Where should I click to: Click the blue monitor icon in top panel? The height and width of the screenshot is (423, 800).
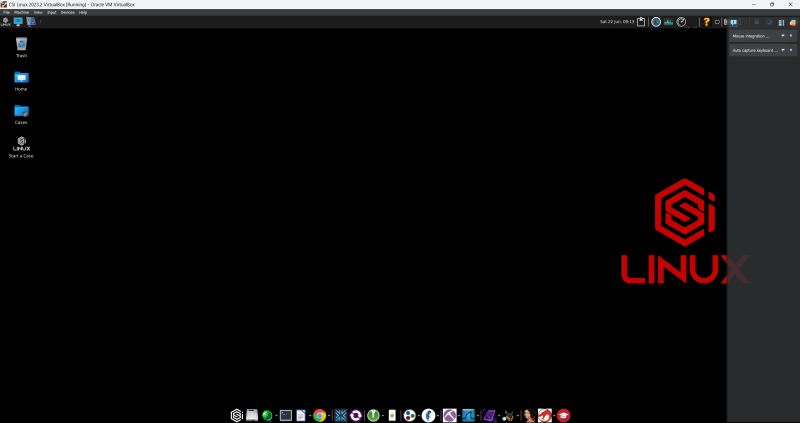pyautogui.click(x=18, y=21)
